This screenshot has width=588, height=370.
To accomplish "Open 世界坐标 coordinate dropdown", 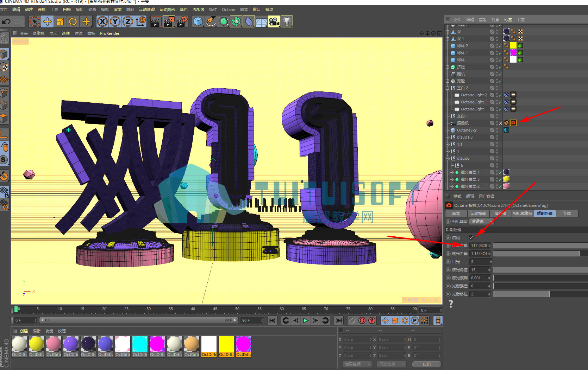I will coord(357,364).
